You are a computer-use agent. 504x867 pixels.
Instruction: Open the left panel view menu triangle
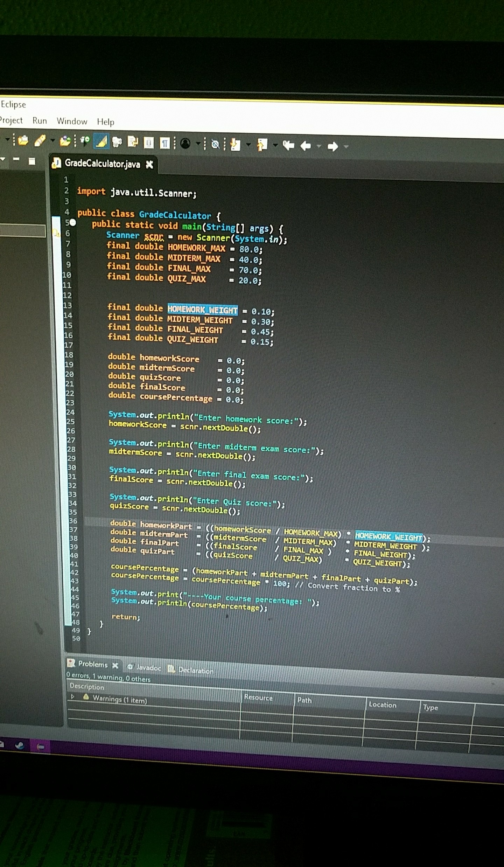tap(3, 159)
